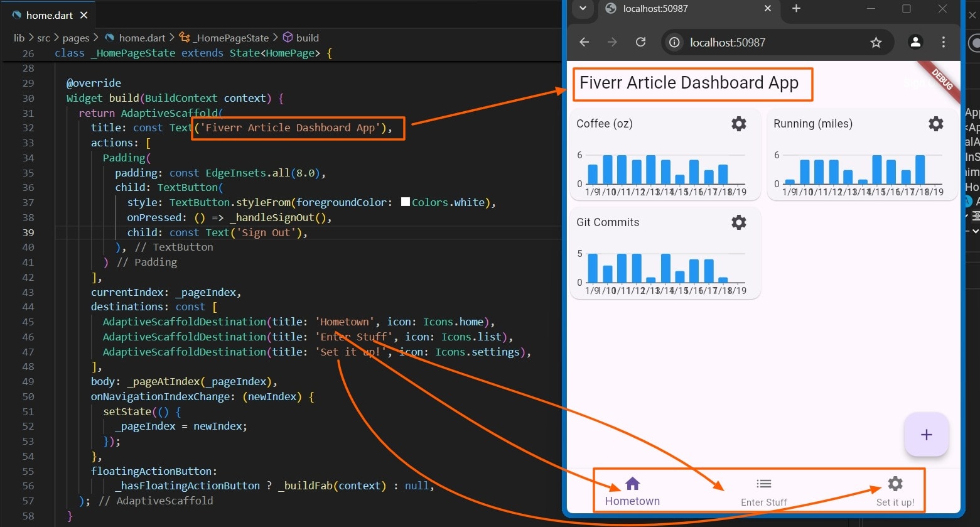Click the floating add (+) button

(926, 435)
